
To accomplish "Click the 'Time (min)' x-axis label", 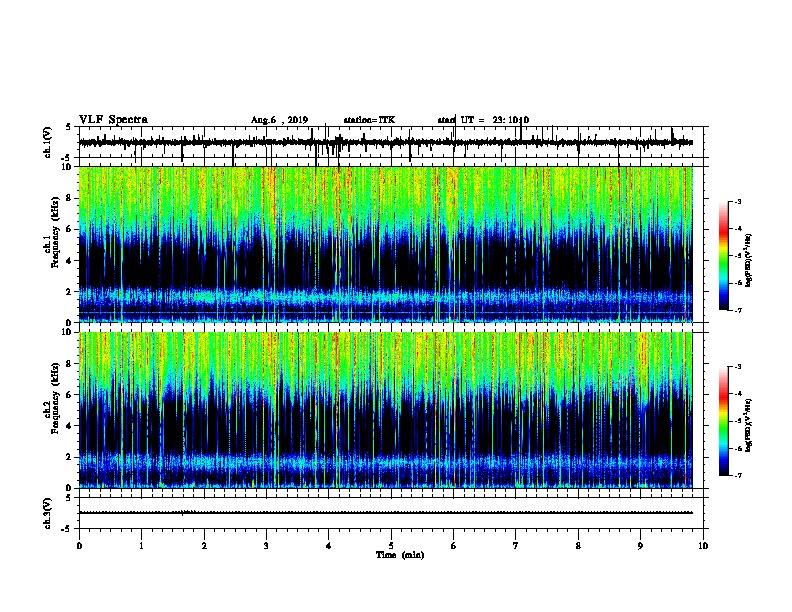I will [400, 555].
